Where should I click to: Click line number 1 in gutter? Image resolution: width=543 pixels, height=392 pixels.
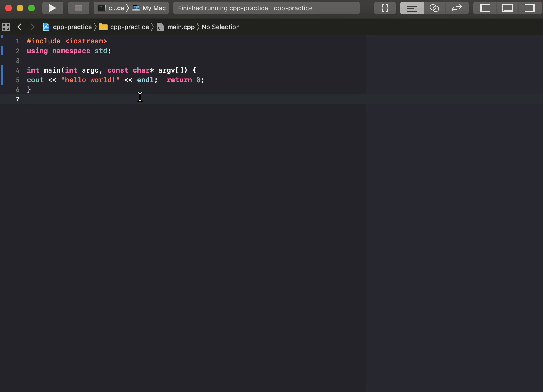pos(17,41)
